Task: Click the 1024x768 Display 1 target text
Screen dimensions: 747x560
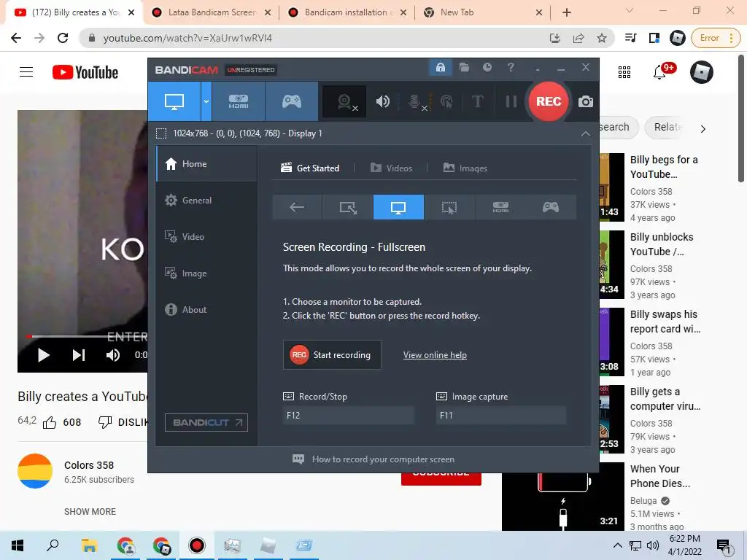Action: click(247, 133)
